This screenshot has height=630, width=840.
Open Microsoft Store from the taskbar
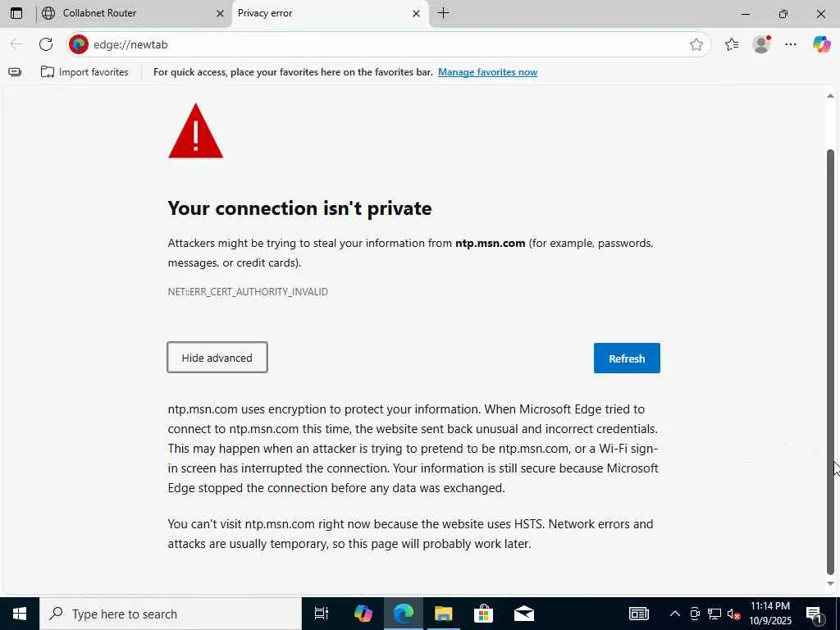pos(483,614)
